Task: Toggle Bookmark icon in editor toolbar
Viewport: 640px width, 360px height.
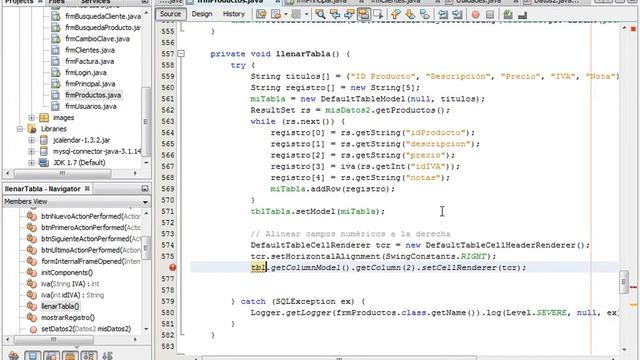Action: [x=424, y=15]
